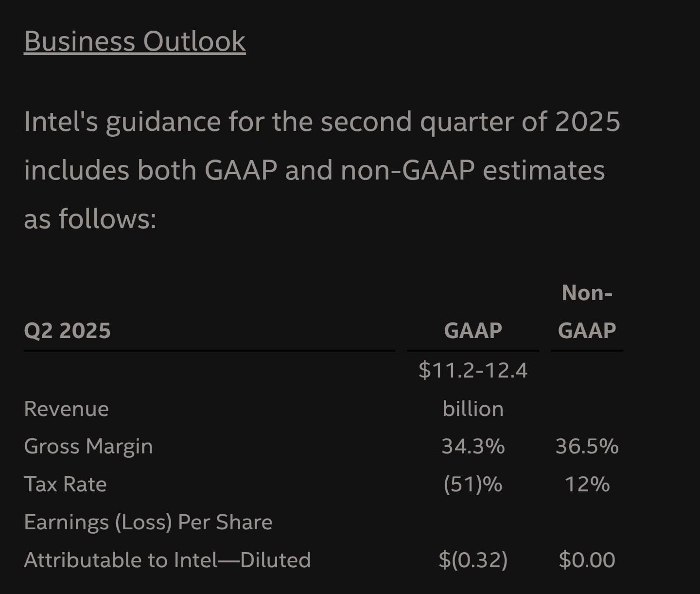Select the Tax Rate row label
700x594 pixels.
click(x=65, y=484)
